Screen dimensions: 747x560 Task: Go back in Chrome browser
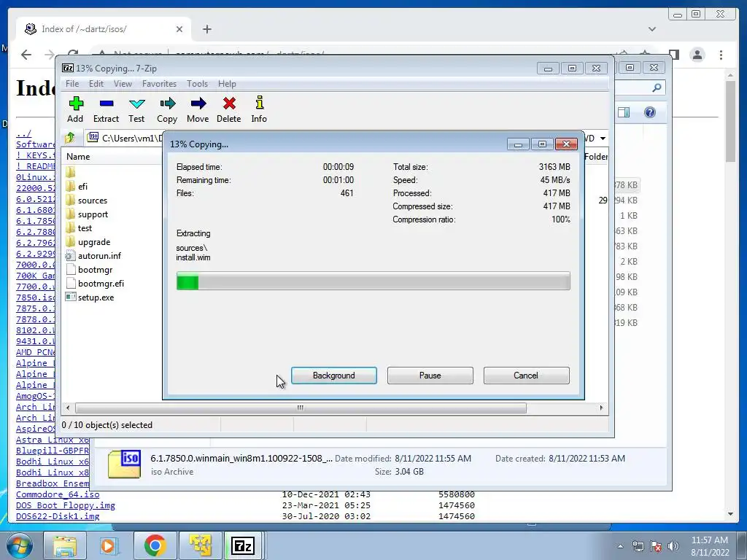tap(26, 55)
